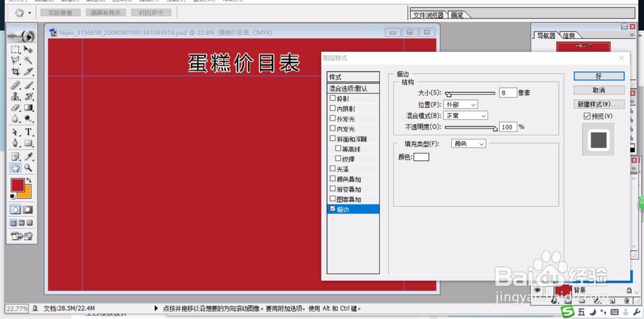Select the Gradient tool
The image size is (644, 319).
(x=28, y=107)
